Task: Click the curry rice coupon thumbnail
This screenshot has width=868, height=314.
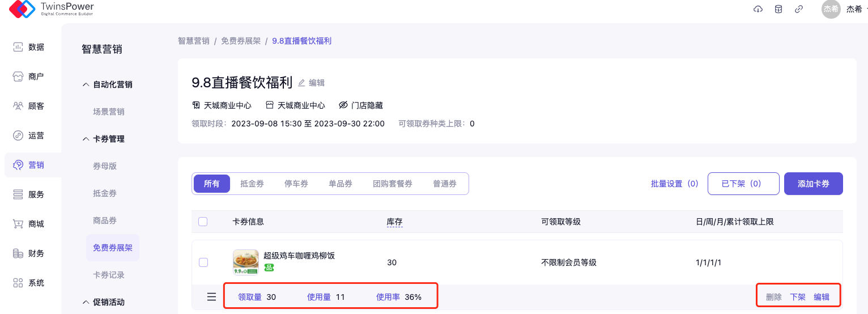Action: 246,262
